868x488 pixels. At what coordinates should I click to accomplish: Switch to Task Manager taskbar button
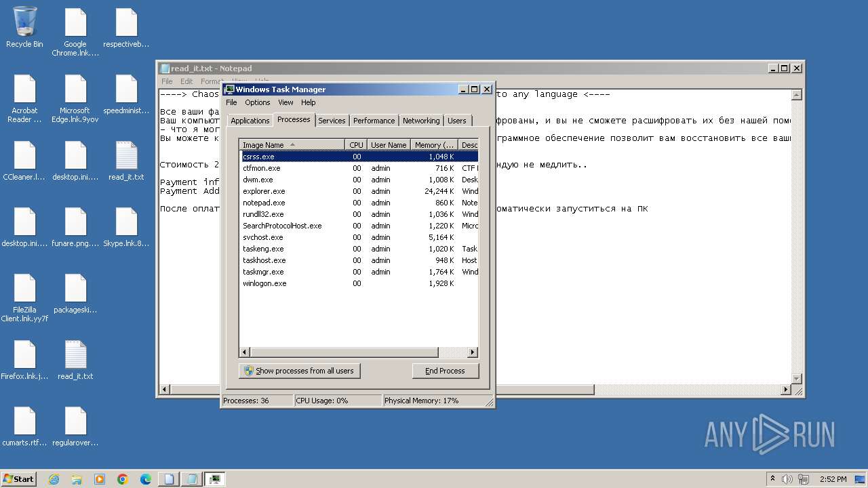click(x=215, y=479)
